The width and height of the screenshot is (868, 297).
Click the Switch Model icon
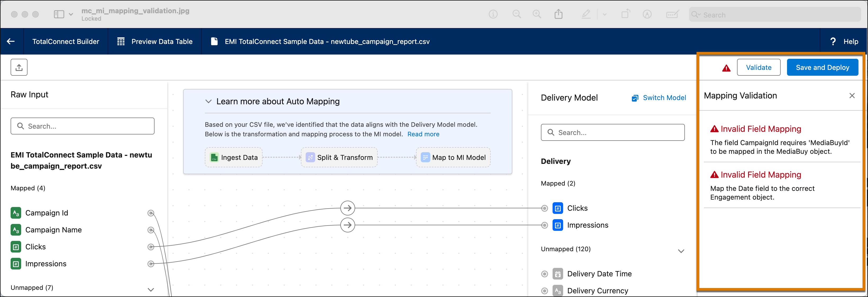click(x=635, y=98)
